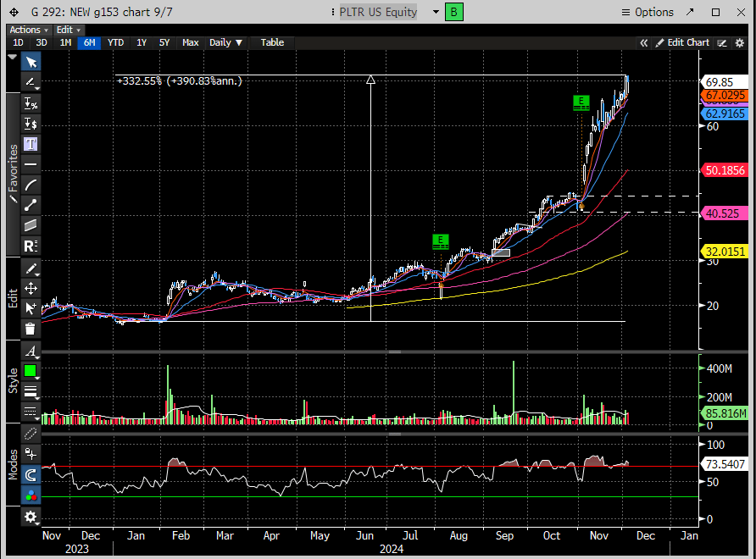Select the arrow pointer tool
The image size is (756, 559).
coord(31,62)
